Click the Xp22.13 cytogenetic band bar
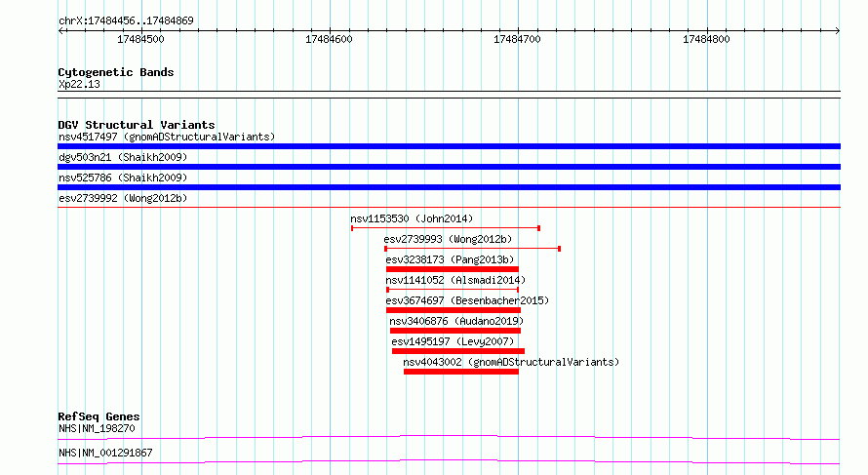The height and width of the screenshot is (475, 868). 449,95
